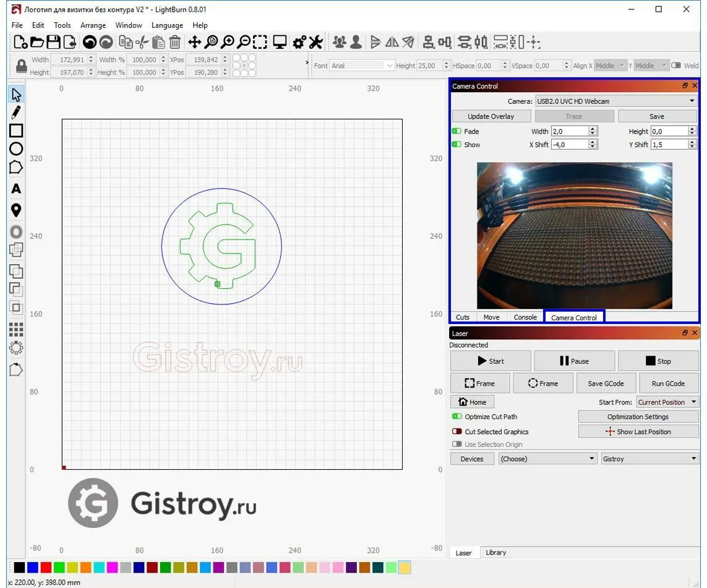Screen dimensions: 707x588
Task: Select the arrow Select tool
Action: click(16, 95)
